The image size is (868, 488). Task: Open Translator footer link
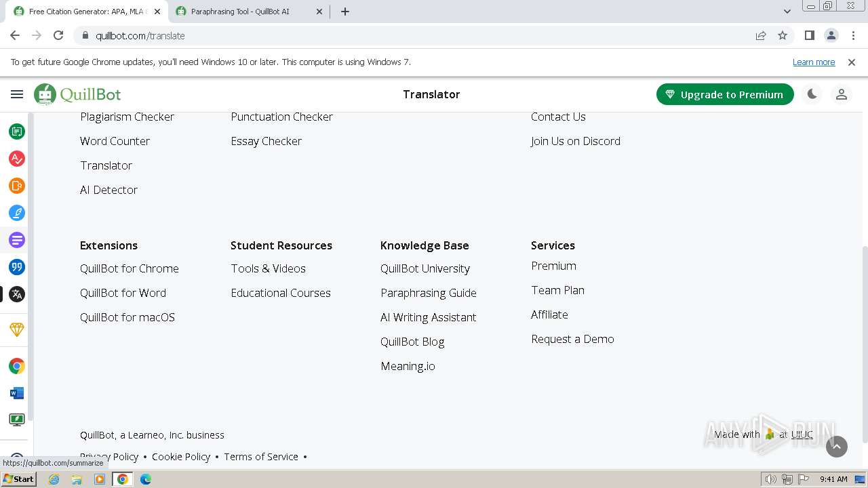tap(106, 165)
